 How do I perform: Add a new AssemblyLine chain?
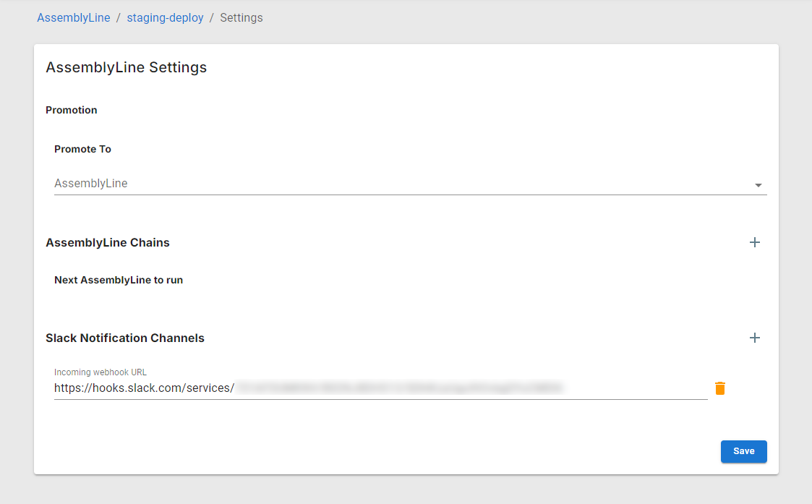[x=755, y=242]
